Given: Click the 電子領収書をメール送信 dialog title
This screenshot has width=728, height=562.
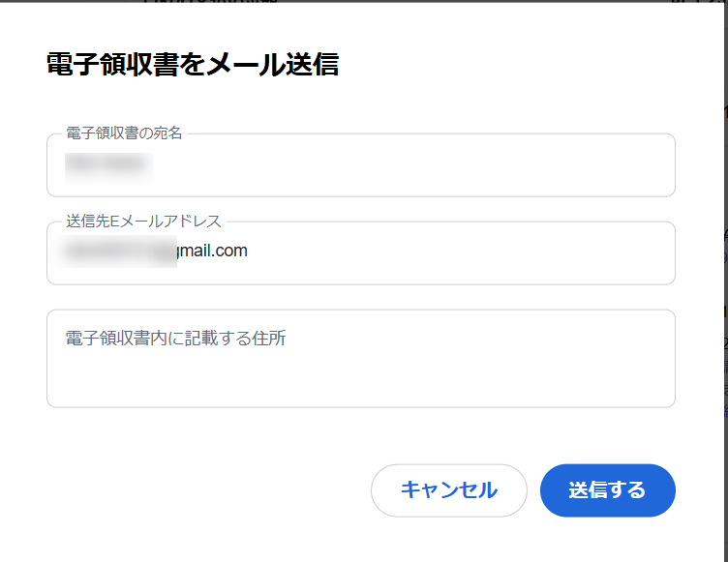Looking at the screenshot, I should [192, 65].
